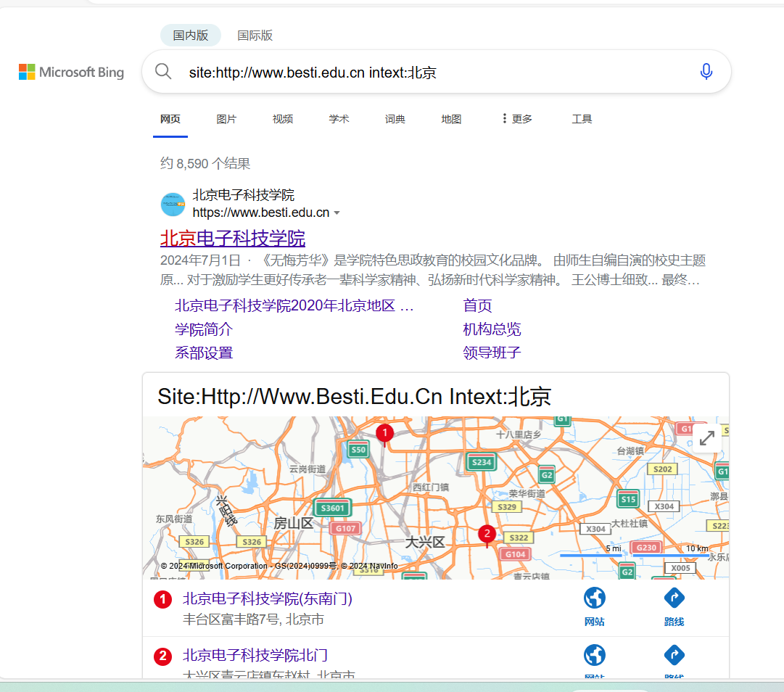Screen dimensions: 784x692
Task: Open the 系部设置 sublink
Action: click(x=204, y=353)
